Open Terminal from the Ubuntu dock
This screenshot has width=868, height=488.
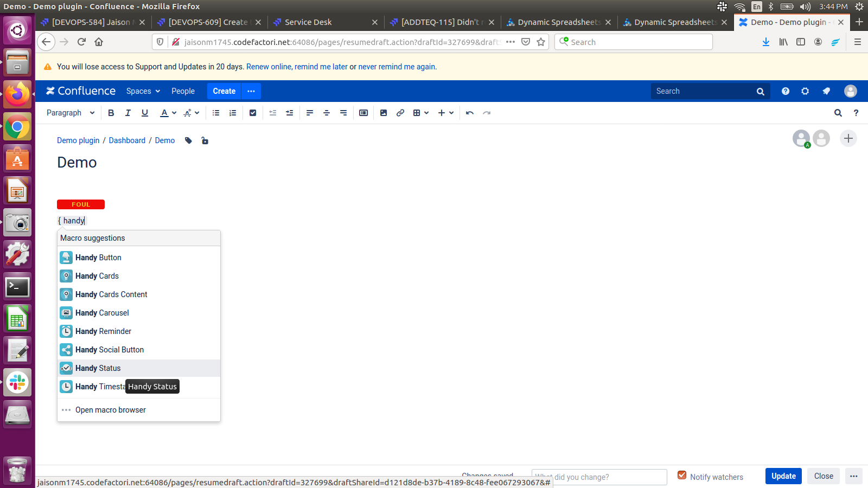point(17,287)
